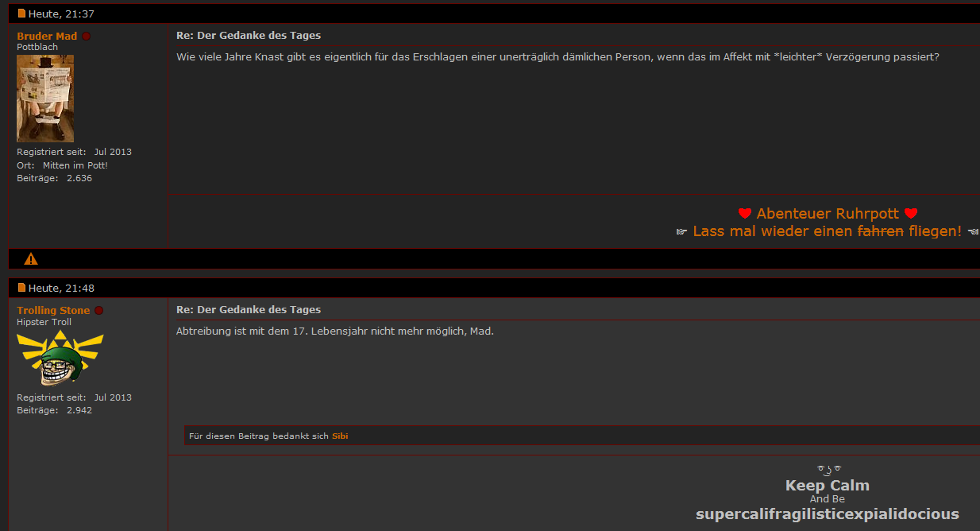Viewport: 980px width, 531px height.
Task: Open Bruder Mad's user profile link
Action: (47, 37)
